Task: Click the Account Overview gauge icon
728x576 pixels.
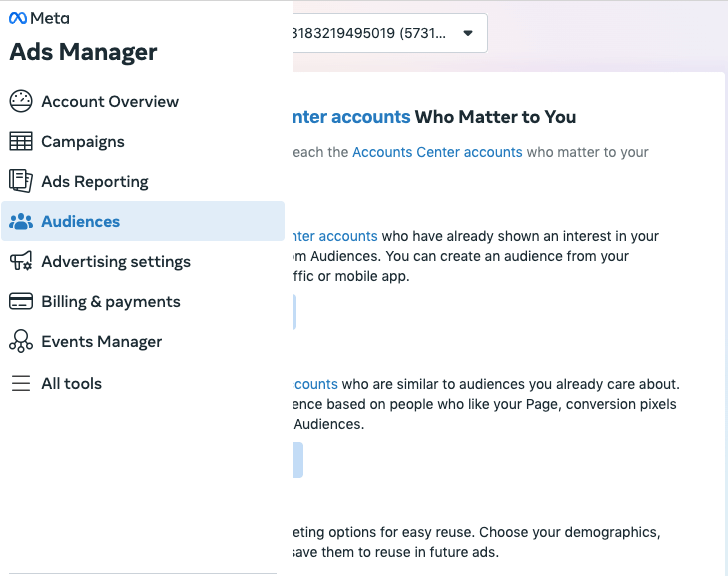Action: coord(21,101)
